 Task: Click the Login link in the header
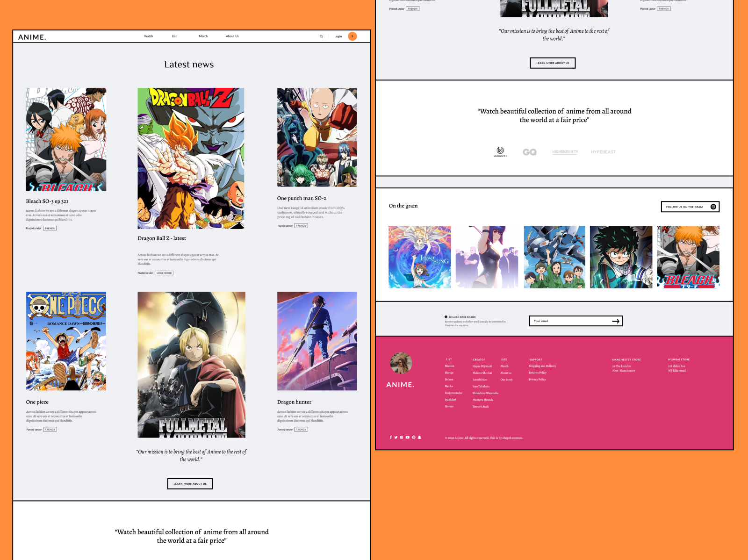click(x=338, y=36)
